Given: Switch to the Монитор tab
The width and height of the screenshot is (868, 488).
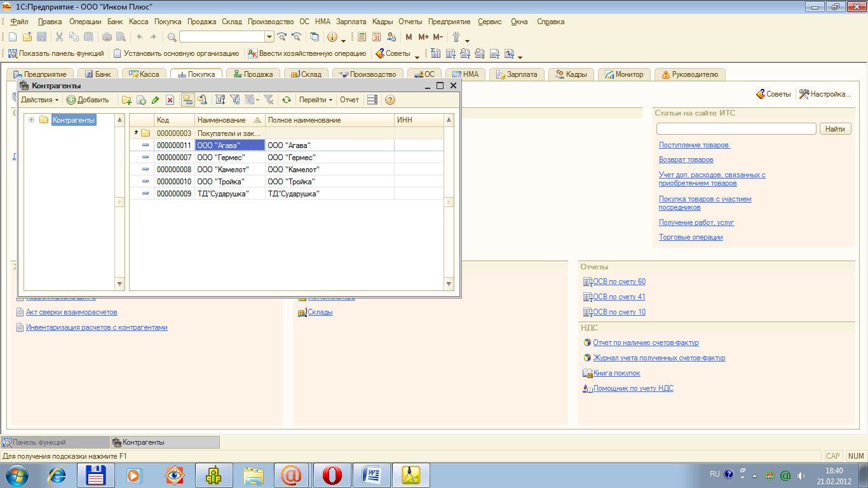Looking at the screenshot, I should pos(624,74).
